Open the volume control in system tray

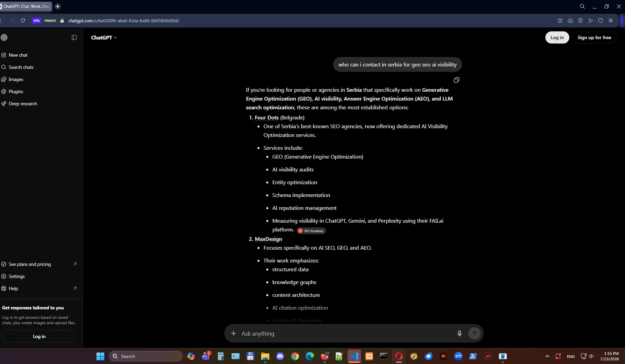tap(591, 356)
